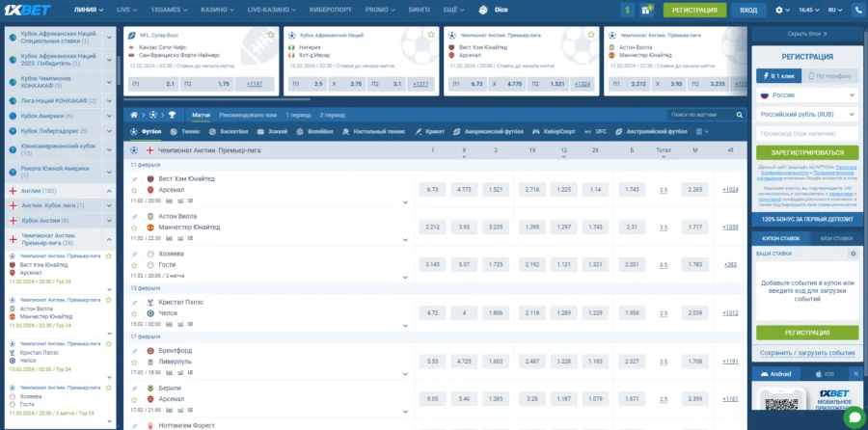Click the dollar payments icon in header
This screenshot has height=430, width=868.
point(628,10)
